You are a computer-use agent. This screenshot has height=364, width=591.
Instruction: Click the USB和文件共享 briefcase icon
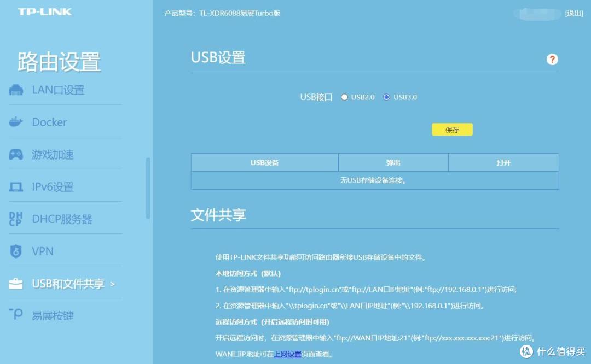click(16, 283)
